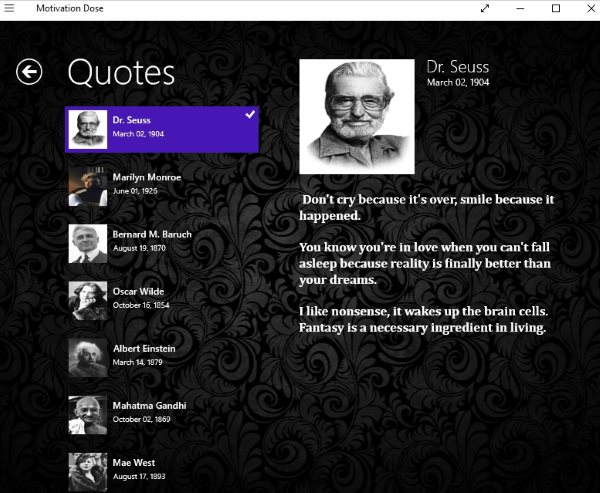Screen dimensions: 600x493
Task: Click October 02, 1869 date text
Action: click(141, 419)
